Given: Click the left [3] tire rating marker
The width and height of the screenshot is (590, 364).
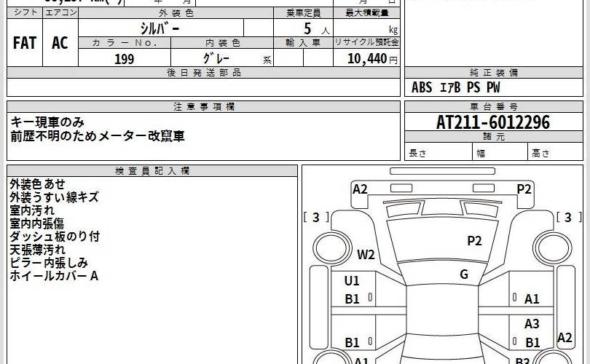Looking at the screenshot, I should coord(315,217).
